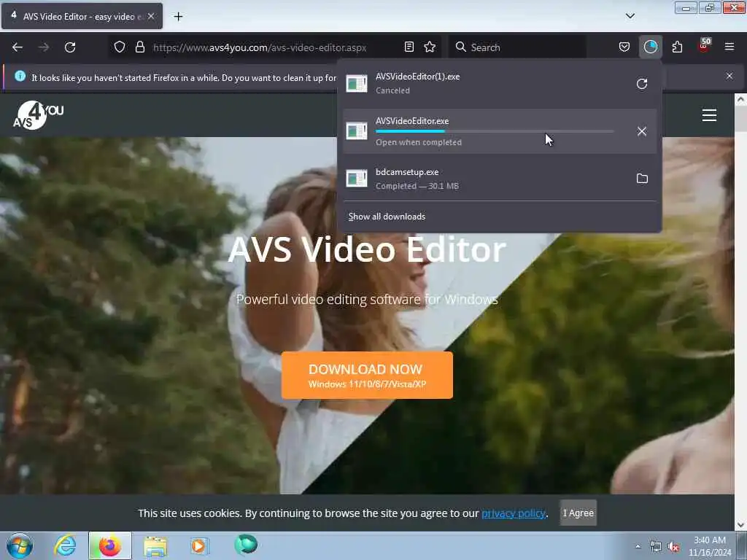The width and height of the screenshot is (747, 560).
Task: Open the AVS4YOU site hamburger menu
Action: coord(709,115)
